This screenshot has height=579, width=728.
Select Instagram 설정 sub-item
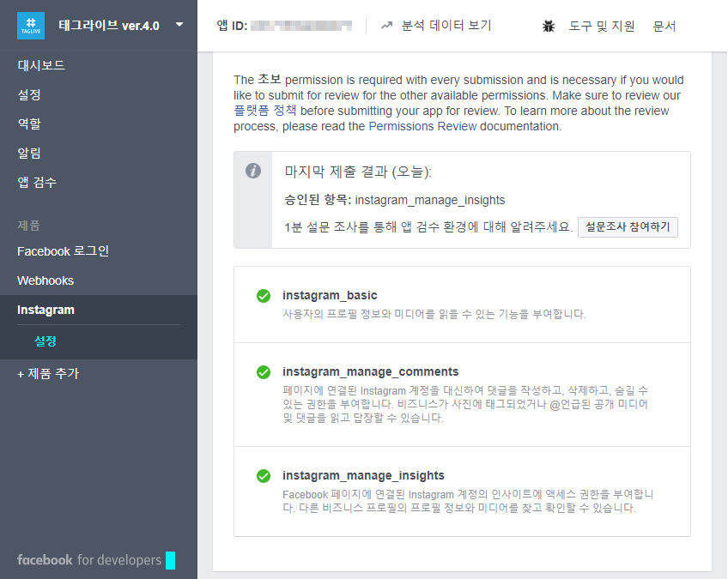(45, 341)
